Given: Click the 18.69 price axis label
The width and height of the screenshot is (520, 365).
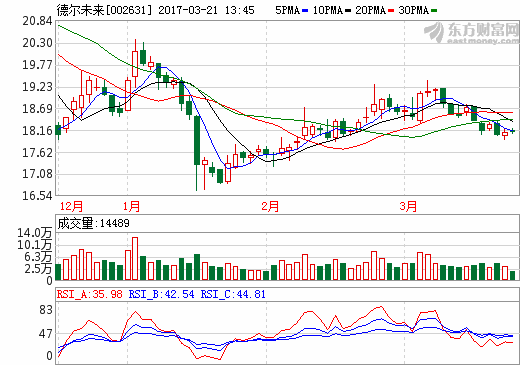Looking at the screenshot, I should coord(37,109).
